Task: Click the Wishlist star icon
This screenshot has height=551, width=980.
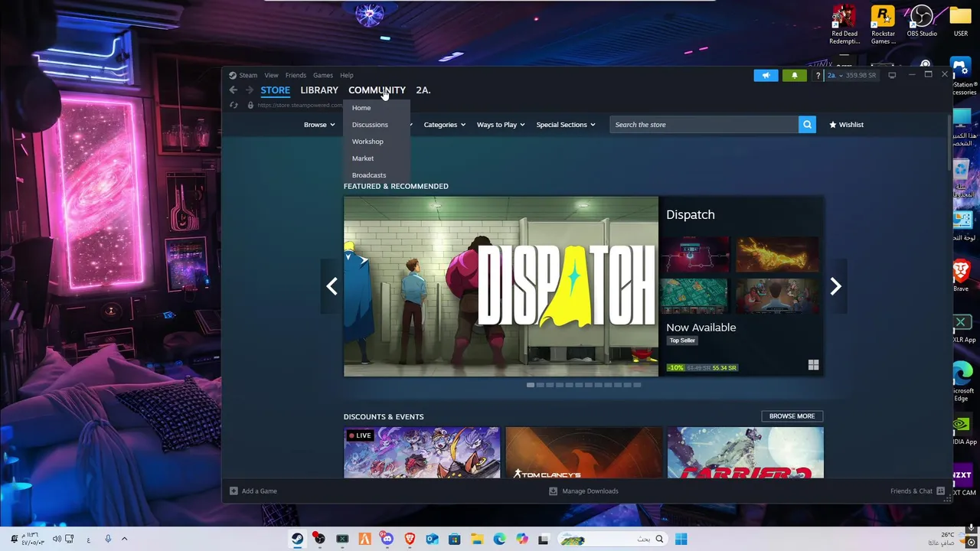Action: coord(833,125)
